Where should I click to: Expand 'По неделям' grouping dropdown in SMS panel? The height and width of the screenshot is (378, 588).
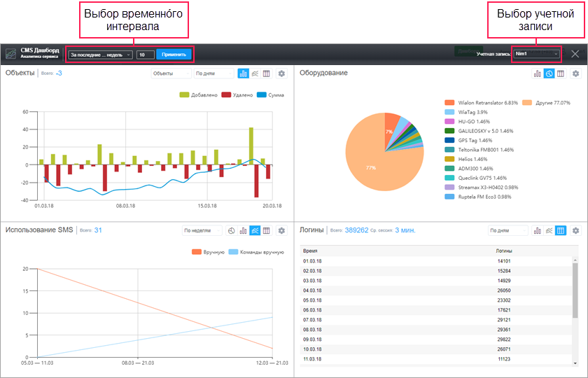[202, 230]
